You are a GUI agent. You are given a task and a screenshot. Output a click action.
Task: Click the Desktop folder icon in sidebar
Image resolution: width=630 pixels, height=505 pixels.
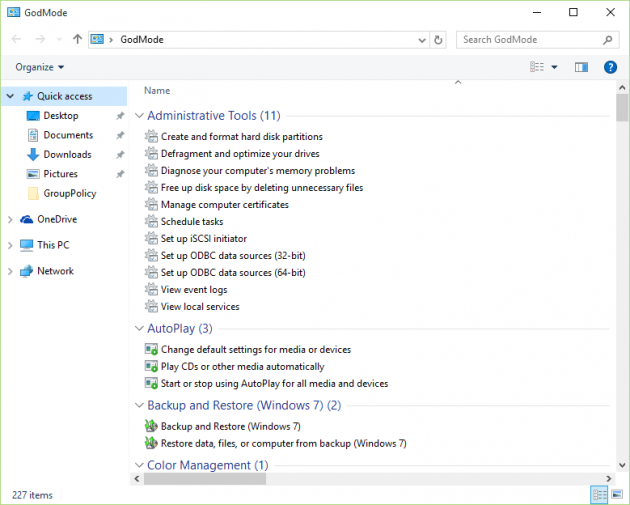point(33,116)
